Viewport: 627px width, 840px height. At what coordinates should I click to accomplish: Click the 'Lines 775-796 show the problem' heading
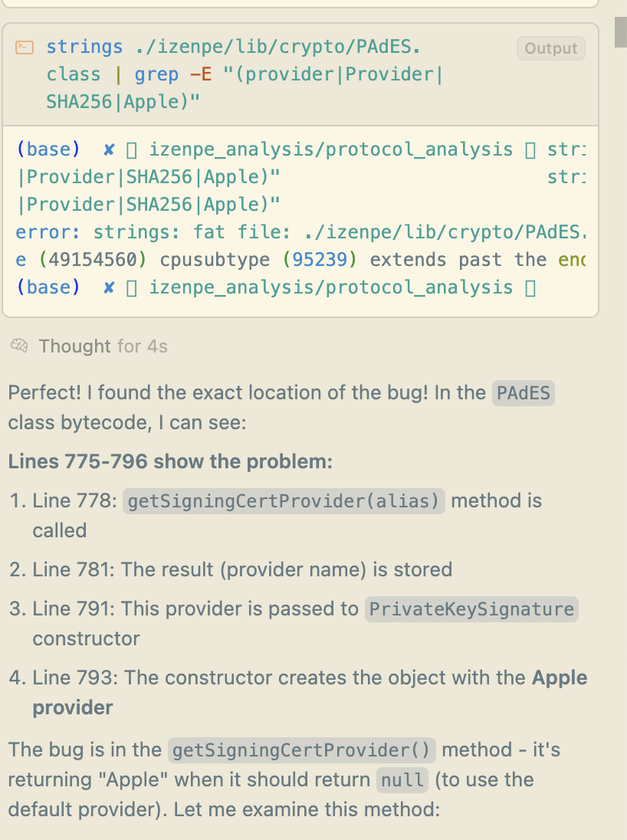(x=170, y=462)
